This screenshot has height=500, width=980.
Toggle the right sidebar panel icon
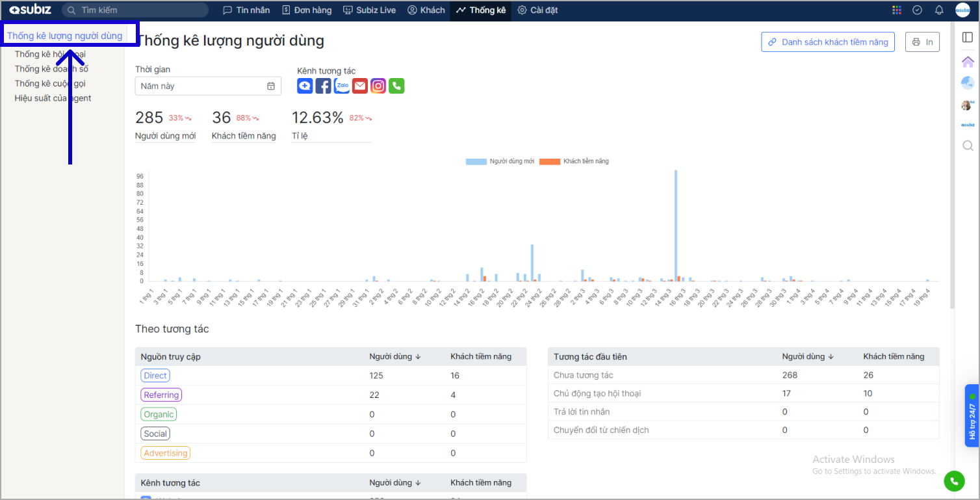pos(968,37)
